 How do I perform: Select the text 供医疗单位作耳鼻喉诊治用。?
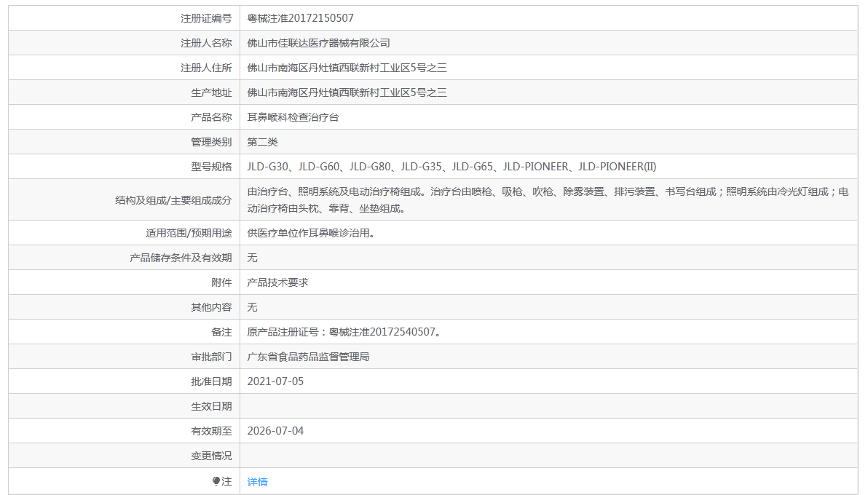[x=311, y=233]
